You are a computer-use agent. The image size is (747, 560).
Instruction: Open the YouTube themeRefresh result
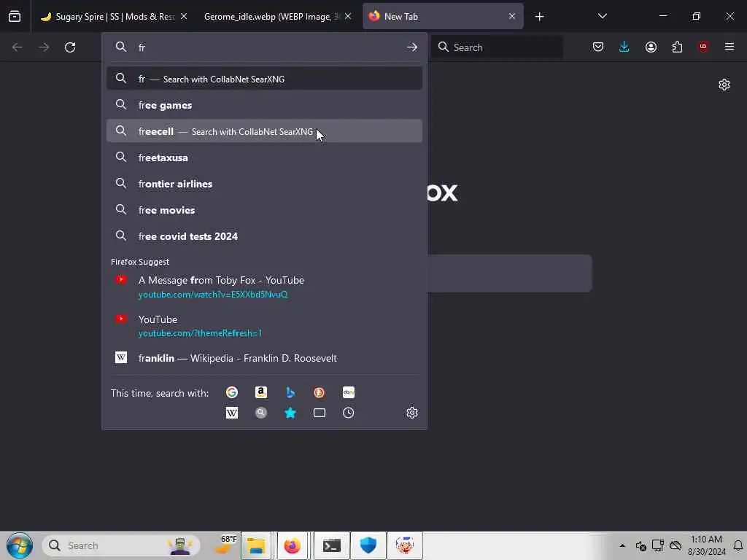264,326
